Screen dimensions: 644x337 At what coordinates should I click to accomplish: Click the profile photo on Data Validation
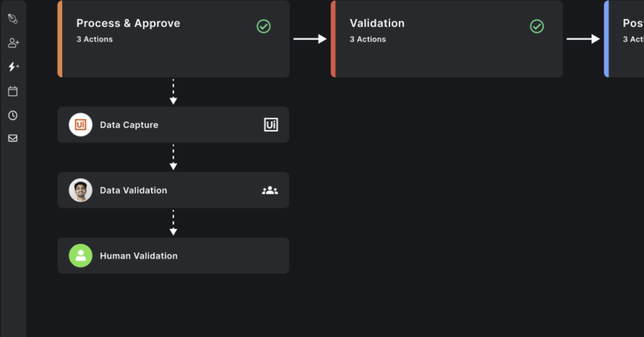point(80,190)
